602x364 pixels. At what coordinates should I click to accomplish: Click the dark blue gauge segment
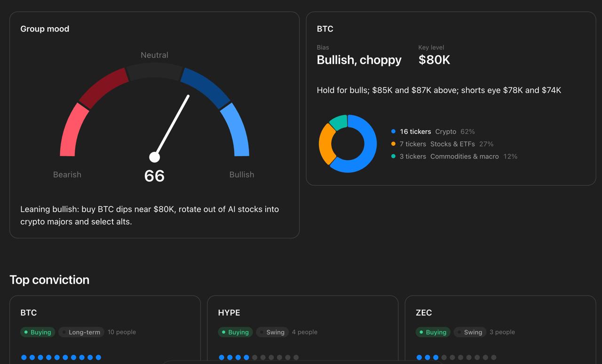[x=206, y=87]
